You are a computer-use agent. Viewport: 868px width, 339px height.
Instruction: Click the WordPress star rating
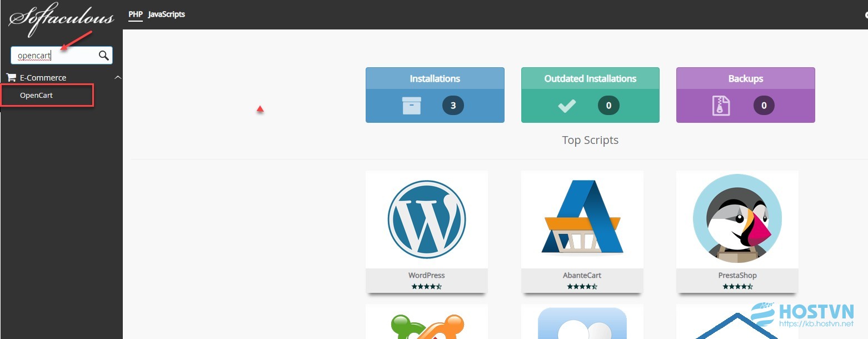427,287
